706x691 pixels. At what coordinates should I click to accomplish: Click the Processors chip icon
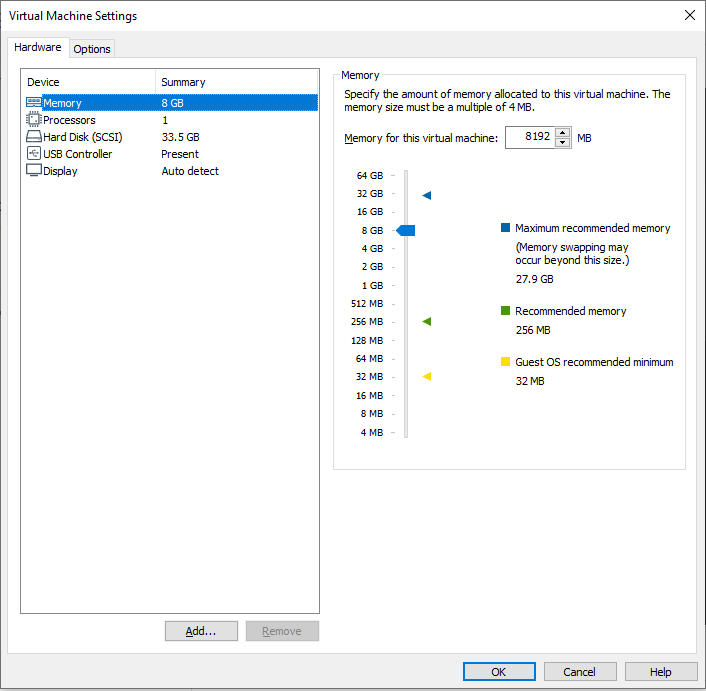click(33, 120)
